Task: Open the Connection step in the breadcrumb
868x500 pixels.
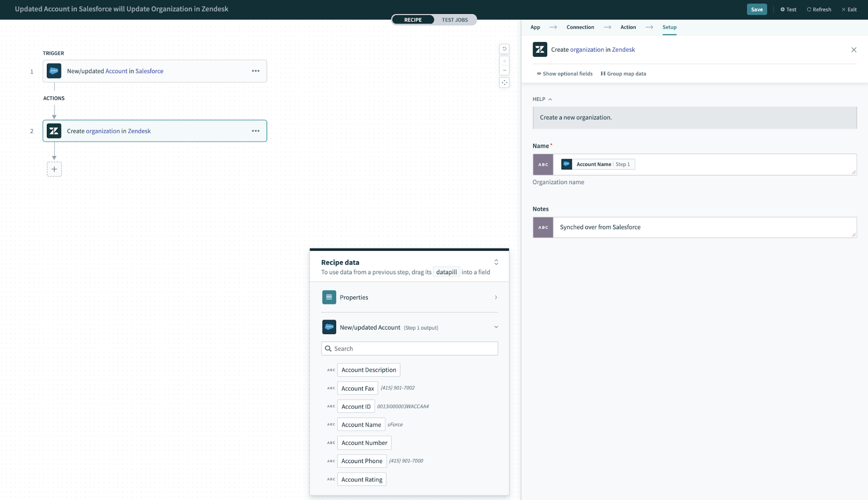Action: (580, 27)
